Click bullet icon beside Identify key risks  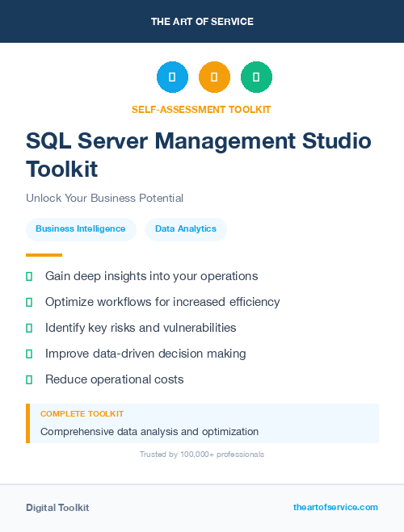[x=29, y=328]
